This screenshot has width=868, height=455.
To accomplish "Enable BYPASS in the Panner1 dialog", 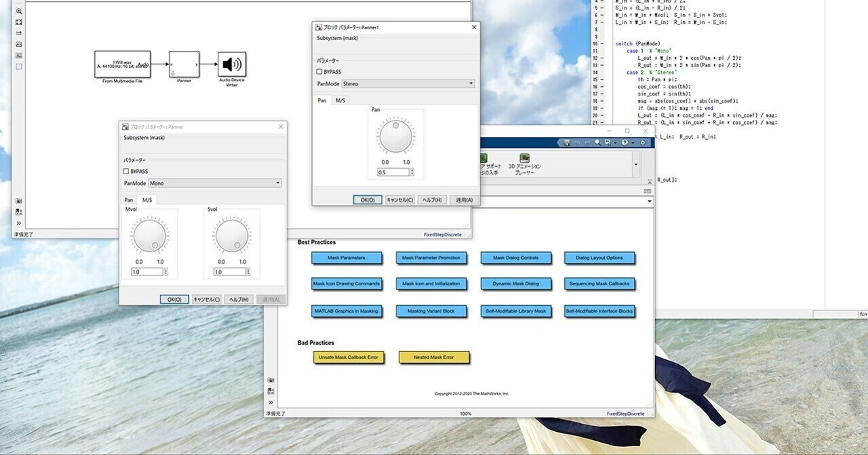I will click(318, 71).
